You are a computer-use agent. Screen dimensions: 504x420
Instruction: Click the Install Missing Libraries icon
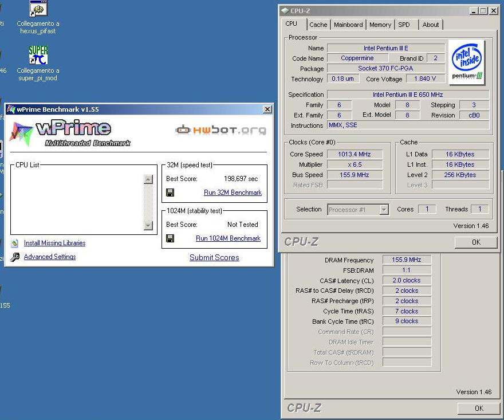(14, 243)
